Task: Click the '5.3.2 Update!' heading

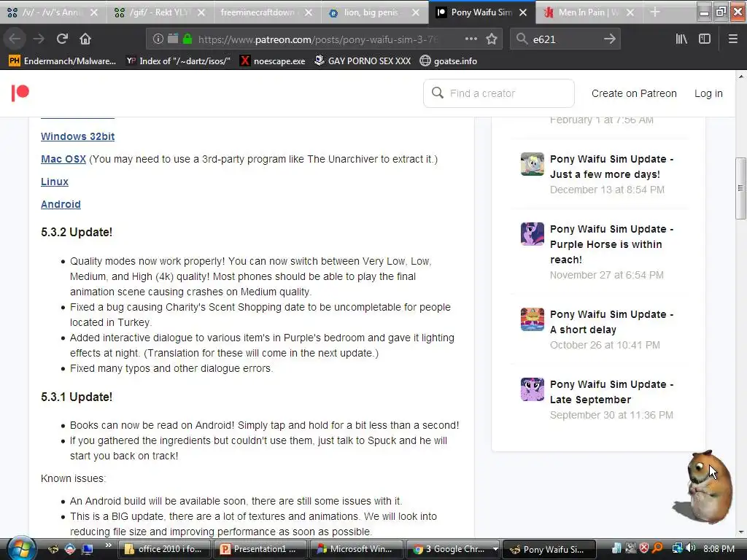Action: 77,233
